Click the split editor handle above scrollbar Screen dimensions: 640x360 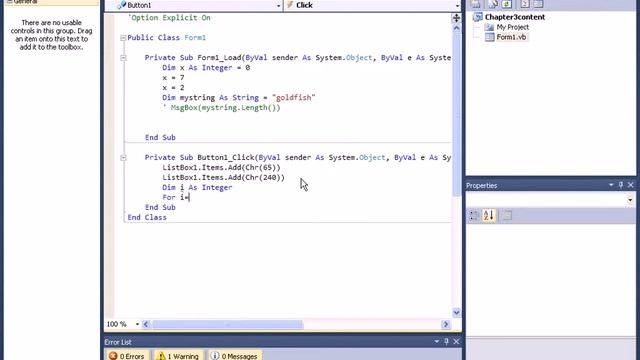(456, 18)
